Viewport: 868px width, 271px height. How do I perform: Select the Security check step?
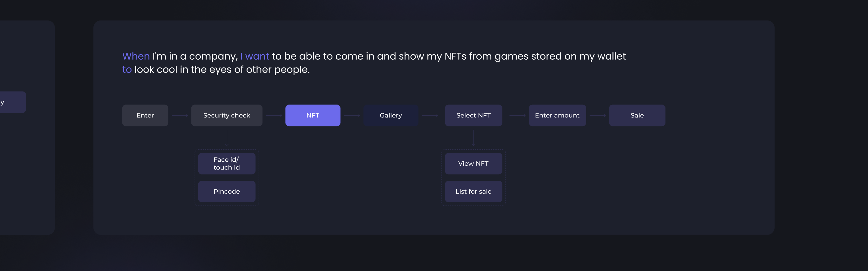[x=226, y=115]
